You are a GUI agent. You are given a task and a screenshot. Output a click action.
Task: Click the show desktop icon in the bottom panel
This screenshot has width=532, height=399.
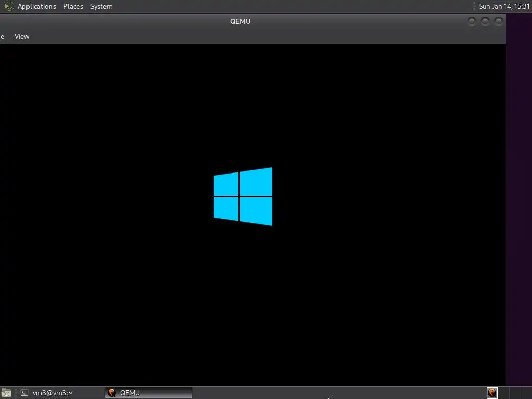click(x=6, y=393)
